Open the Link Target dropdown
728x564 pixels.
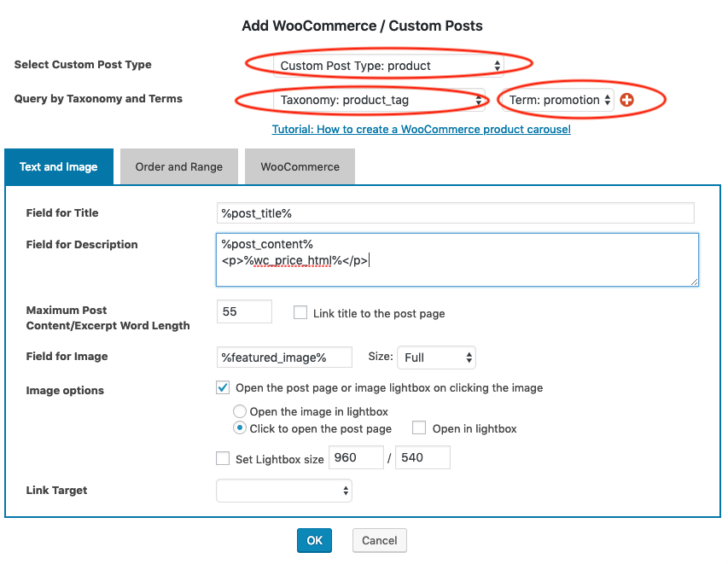(283, 491)
